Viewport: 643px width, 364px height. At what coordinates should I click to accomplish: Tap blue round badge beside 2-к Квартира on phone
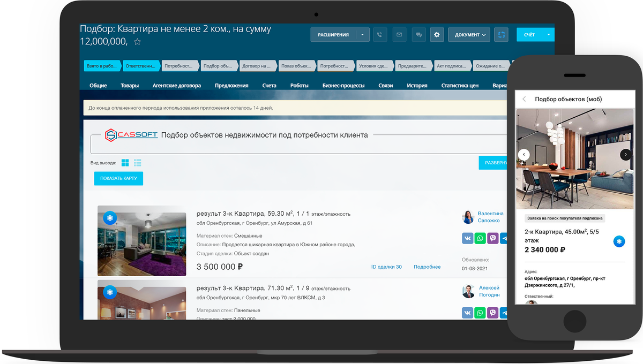[x=619, y=241]
